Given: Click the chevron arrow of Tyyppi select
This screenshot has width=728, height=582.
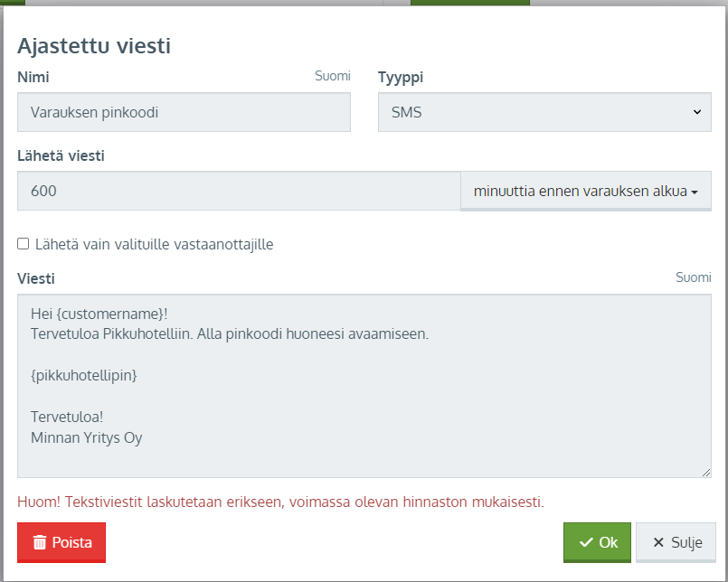Looking at the screenshot, I should coord(697,112).
